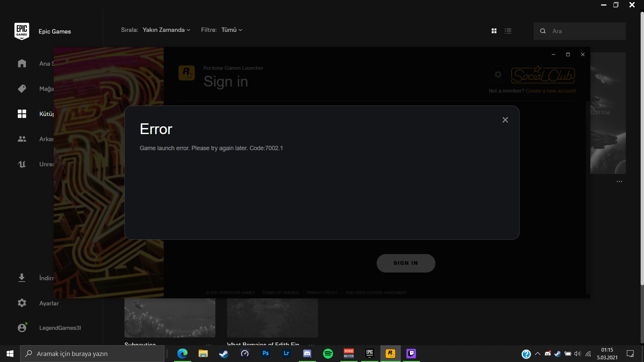Open Ayarlar settings menu item
The image size is (644, 362).
pyautogui.click(x=49, y=303)
